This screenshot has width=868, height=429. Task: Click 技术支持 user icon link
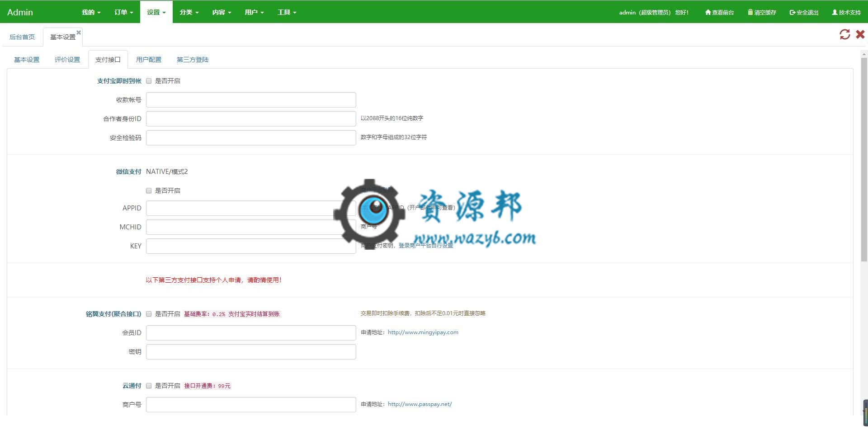pos(846,12)
